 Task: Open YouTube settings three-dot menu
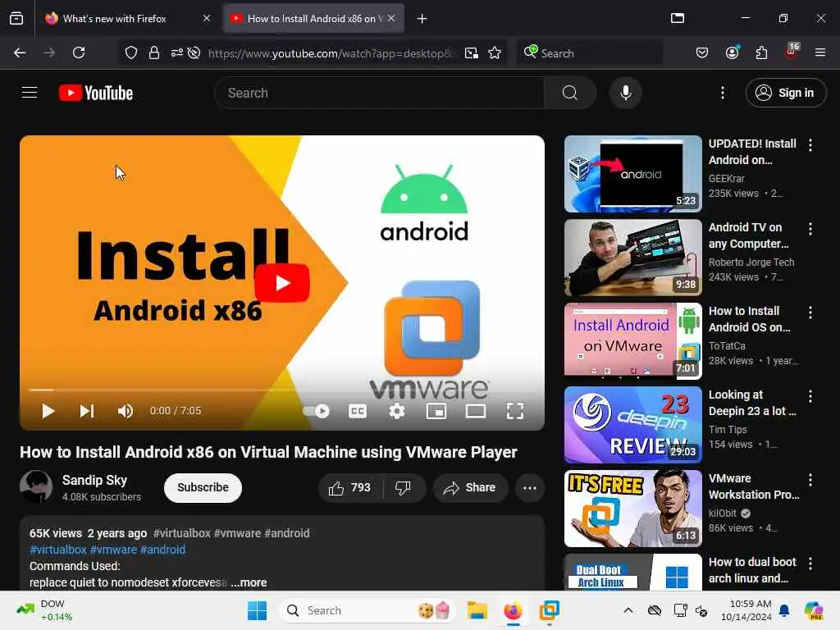point(722,93)
